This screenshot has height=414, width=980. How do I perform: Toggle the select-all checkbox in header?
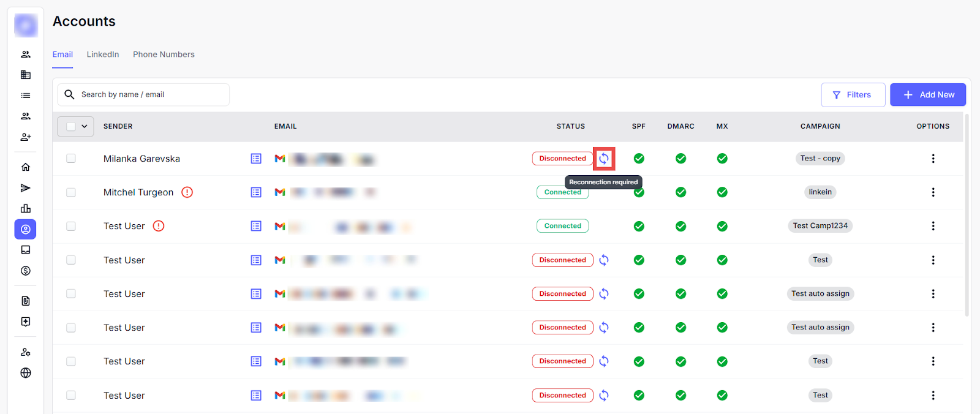tap(71, 126)
